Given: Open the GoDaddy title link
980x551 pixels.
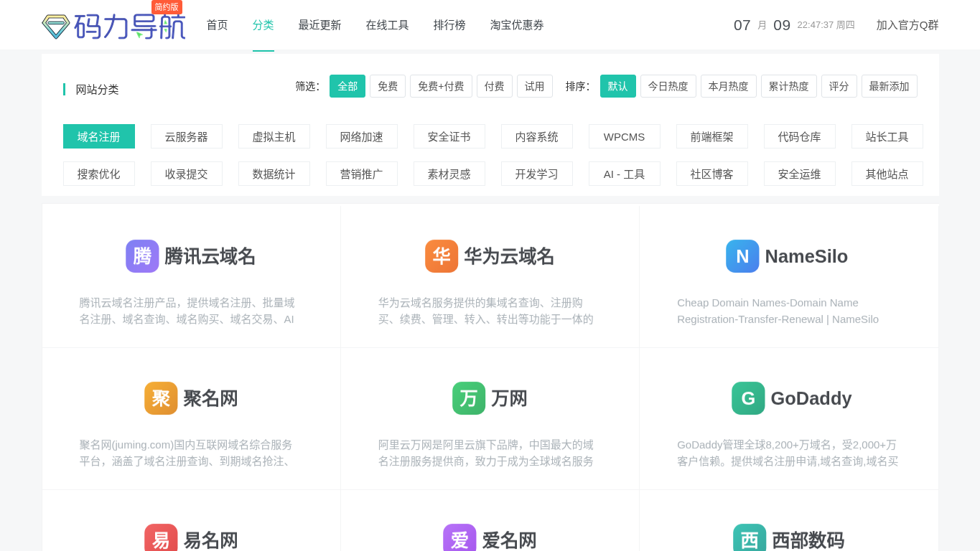Looking at the screenshot, I should pos(811,398).
